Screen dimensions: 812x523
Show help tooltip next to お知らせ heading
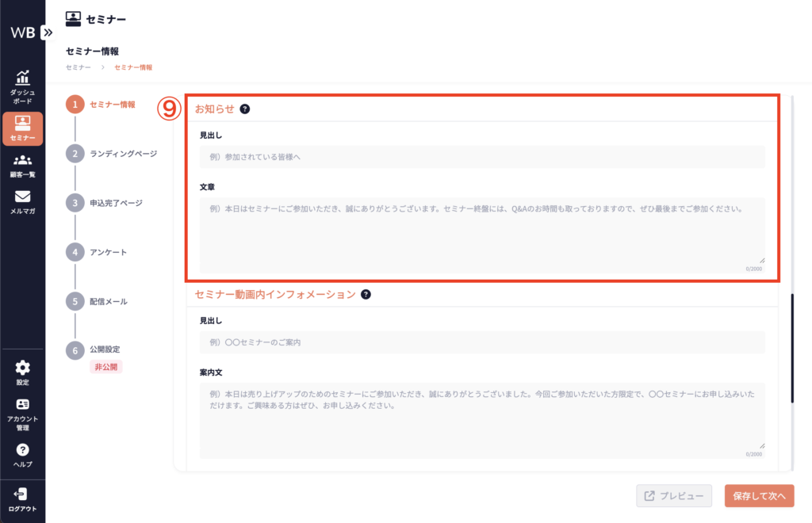pyautogui.click(x=245, y=109)
